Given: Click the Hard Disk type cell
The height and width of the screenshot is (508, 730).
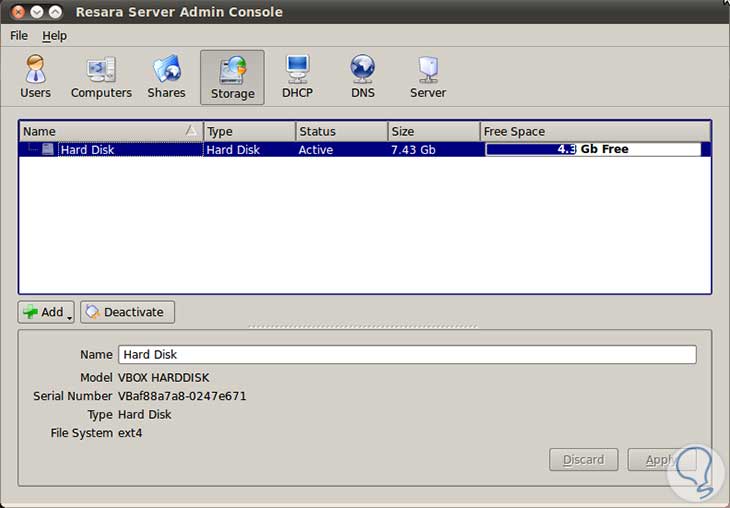Looking at the screenshot, I should click(x=233, y=149).
